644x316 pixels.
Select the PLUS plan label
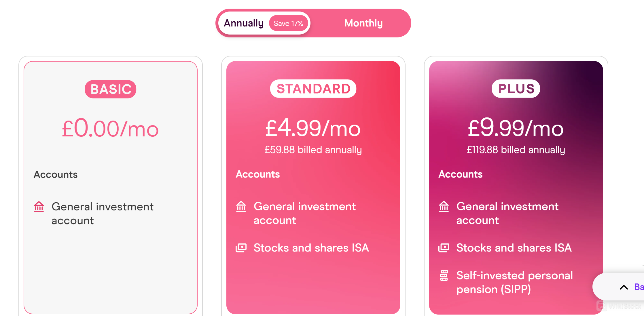[x=516, y=89]
